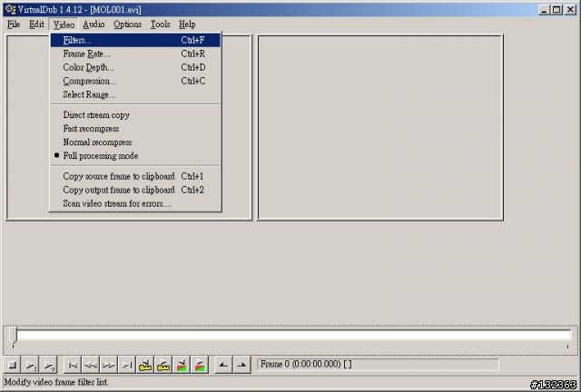
Task: Open the Options menu
Action: (x=127, y=24)
